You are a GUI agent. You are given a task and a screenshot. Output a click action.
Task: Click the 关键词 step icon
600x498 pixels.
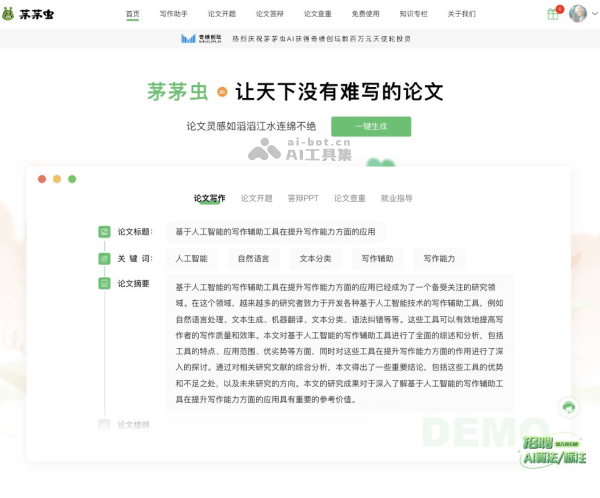pyautogui.click(x=103, y=258)
